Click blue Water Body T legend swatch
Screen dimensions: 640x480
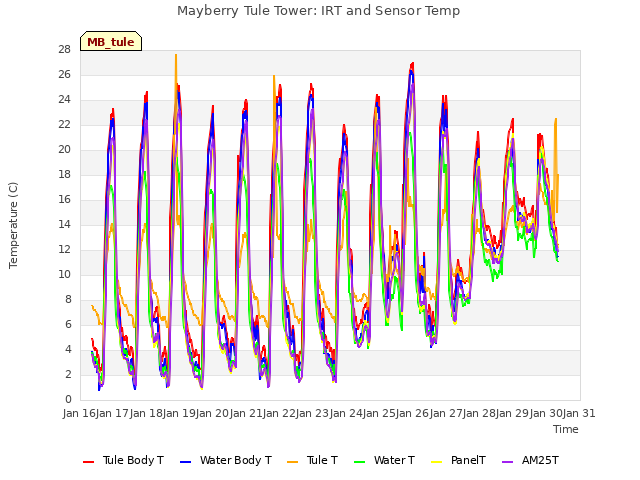186,462
